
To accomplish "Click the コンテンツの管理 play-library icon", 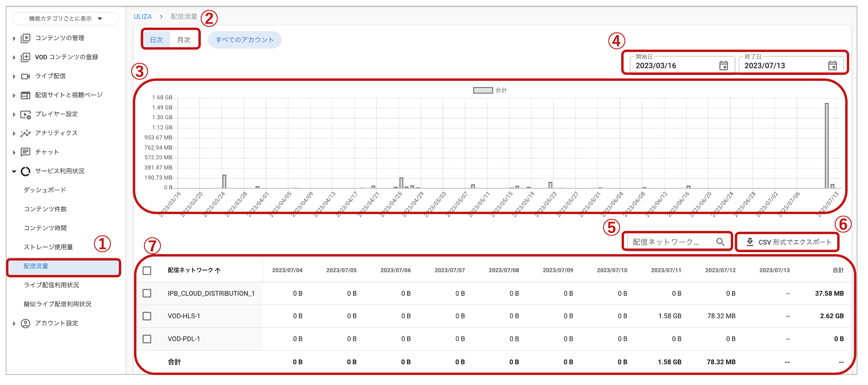I will pyautogui.click(x=26, y=38).
